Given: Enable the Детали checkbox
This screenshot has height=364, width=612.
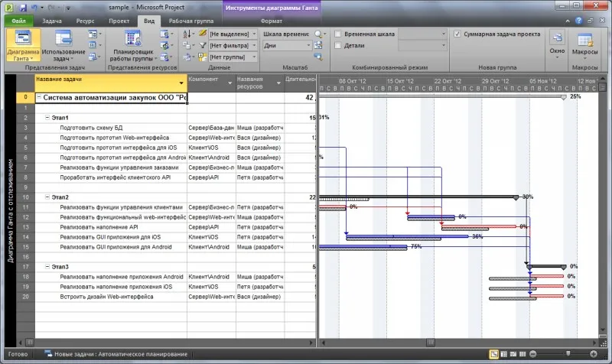Looking at the screenshot, I should [x=338, y=46].
